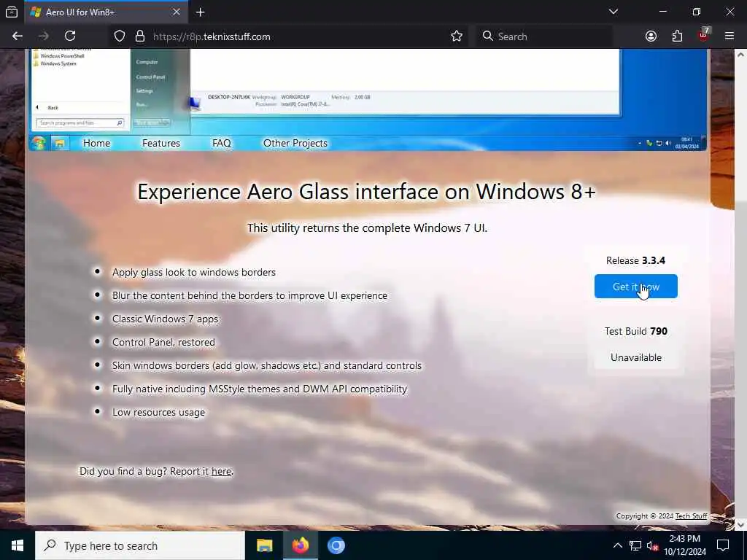Open File Explorer from the taskbar
The image size is (747, 560).
point(264,545)
